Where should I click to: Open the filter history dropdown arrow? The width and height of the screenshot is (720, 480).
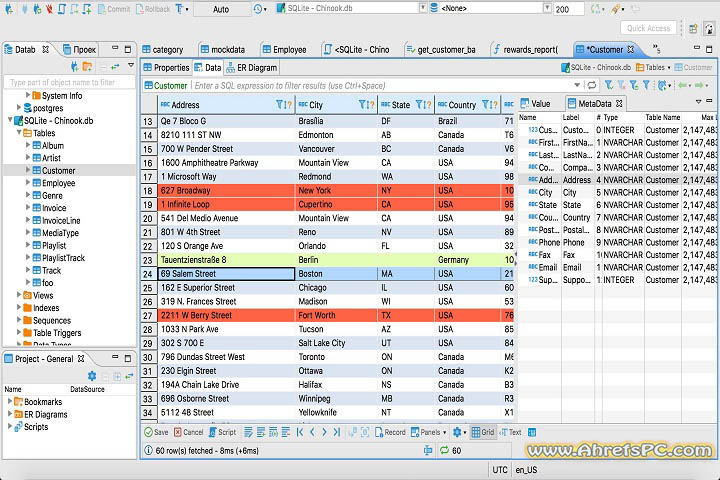click(577, 85)
